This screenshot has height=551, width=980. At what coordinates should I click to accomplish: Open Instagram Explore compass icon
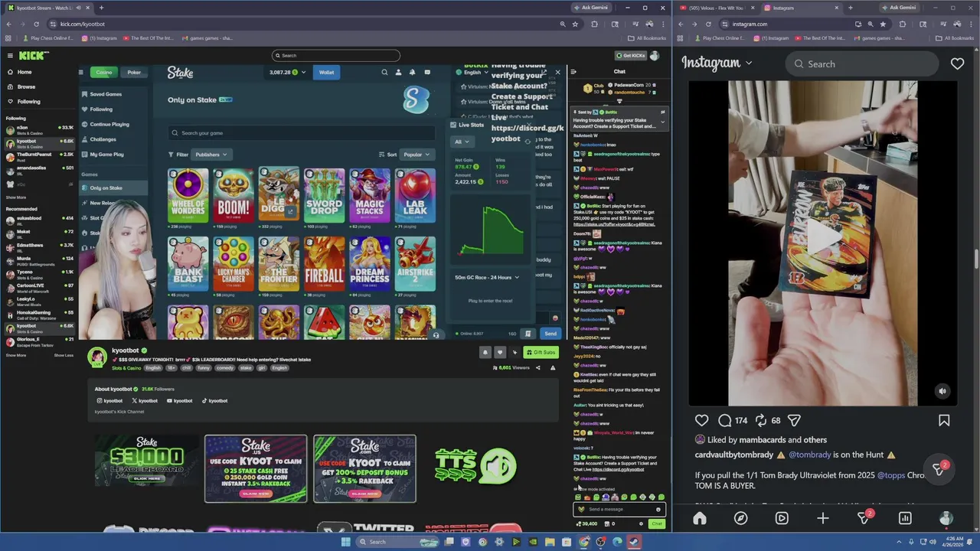point(740,518)
